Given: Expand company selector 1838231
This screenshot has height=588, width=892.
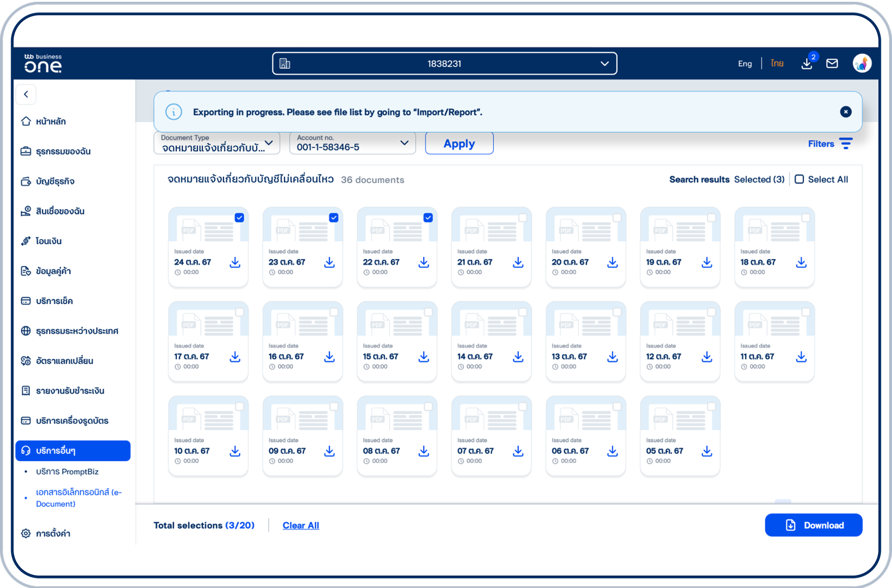Looking at the screenshot, I should coord(444,64).
